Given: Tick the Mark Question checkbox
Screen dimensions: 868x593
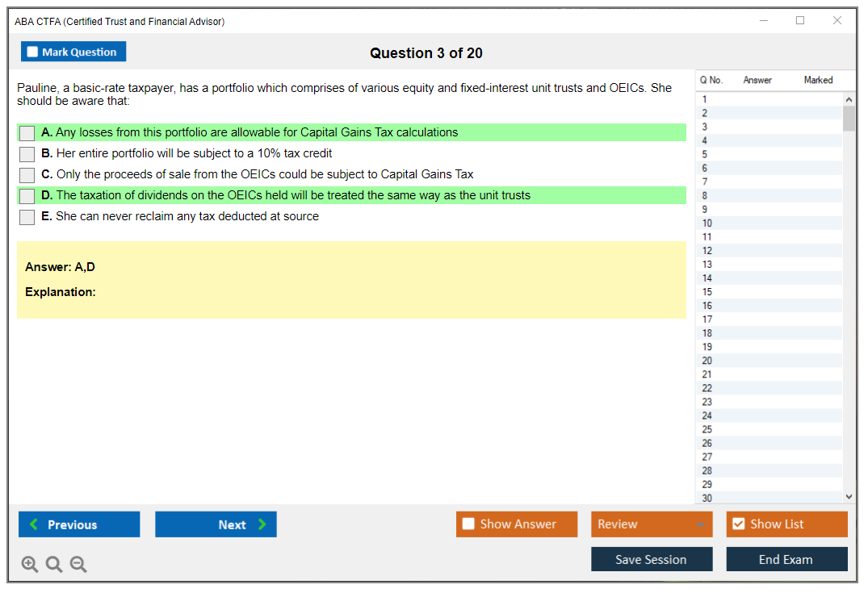Looking at the screenshot, I should pyautogui.click(x=33, y=52).
